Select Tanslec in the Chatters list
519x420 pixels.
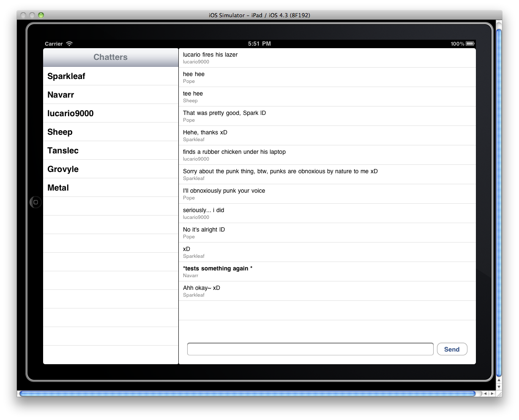[x=111, y=150]
